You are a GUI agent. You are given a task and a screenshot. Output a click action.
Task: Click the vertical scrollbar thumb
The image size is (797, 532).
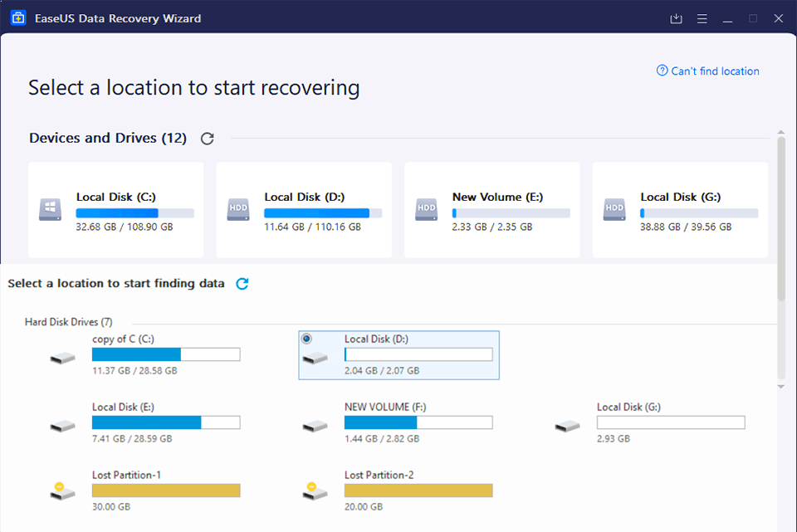(781, 218)
